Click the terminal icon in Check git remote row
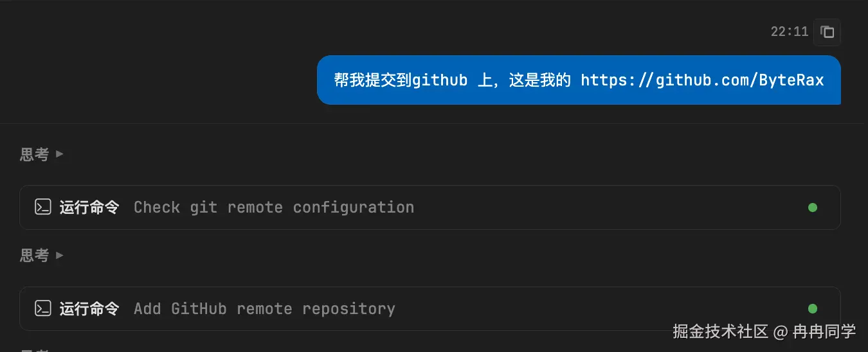Screen dimensions: 868x352 pos(43,207)
